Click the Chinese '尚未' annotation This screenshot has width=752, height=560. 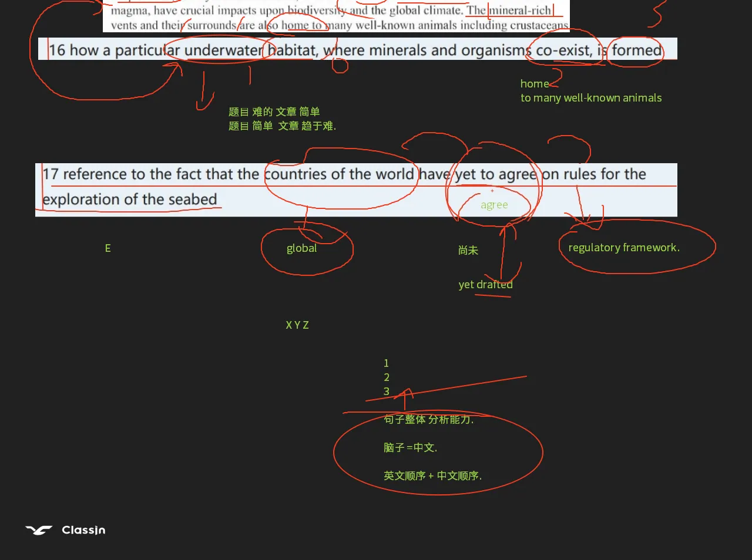468,251
